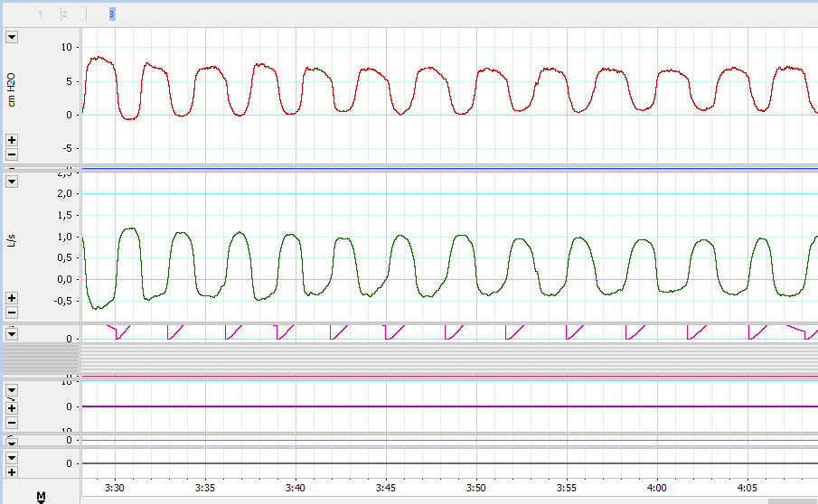
Task: Switch to page tab 2
Action: tap(64, 14)
